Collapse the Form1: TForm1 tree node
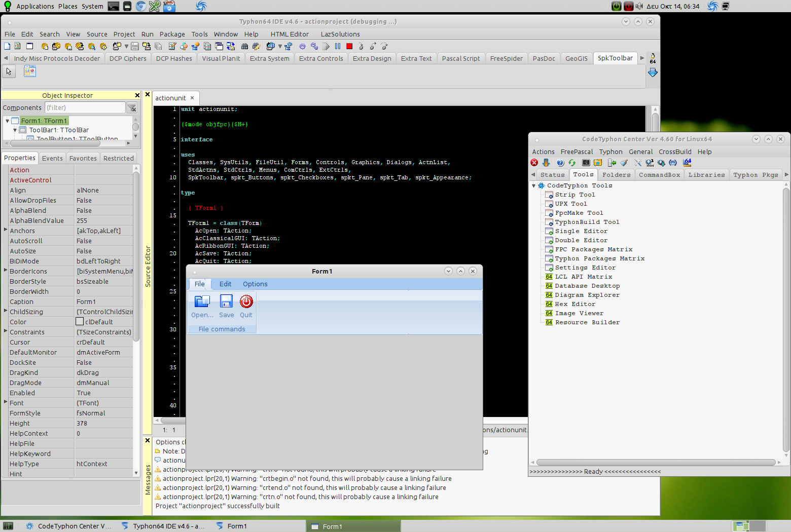791x532 pixels. click(7, 121)
